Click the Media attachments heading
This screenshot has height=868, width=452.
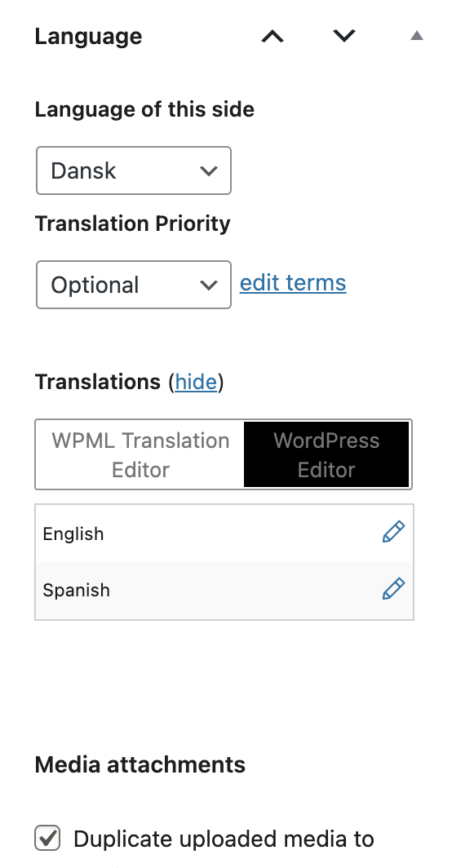(140, 764)
